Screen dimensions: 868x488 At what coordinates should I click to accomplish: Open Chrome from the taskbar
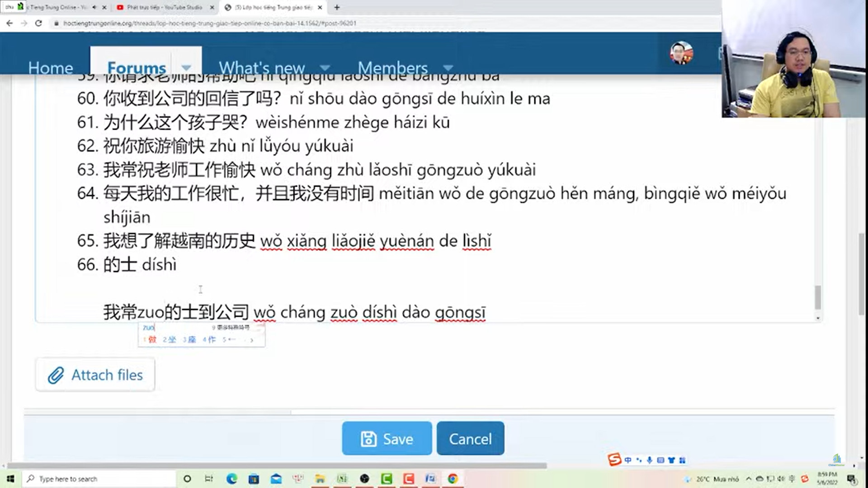(x=453, y=479)
